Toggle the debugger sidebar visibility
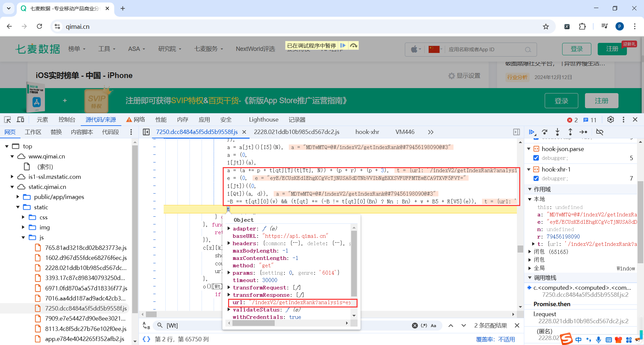 pyautogui.click(x=517, y=132)
